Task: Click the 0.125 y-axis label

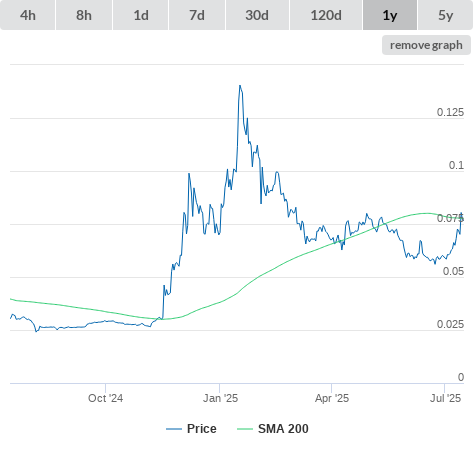Action: [450, 112]
